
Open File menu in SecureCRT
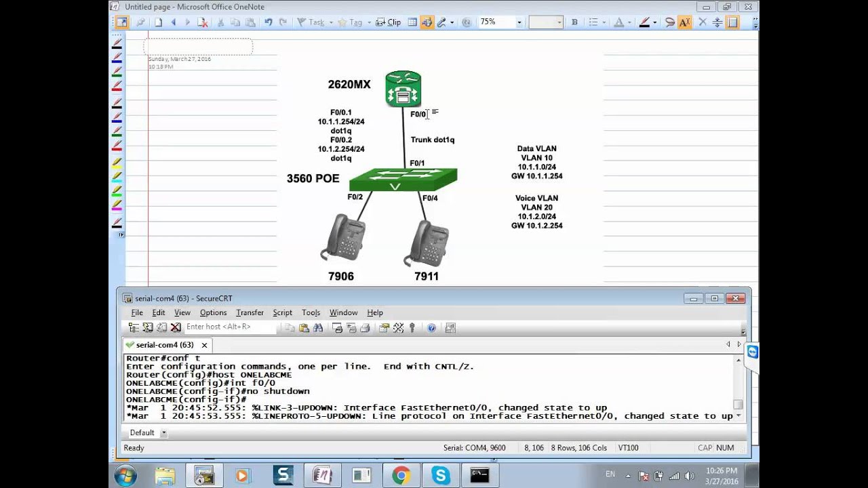click(x=137, y=312)
